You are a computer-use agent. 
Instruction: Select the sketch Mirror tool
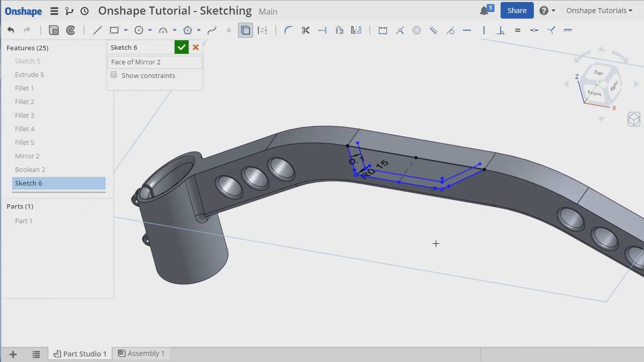tap(356, 30)
